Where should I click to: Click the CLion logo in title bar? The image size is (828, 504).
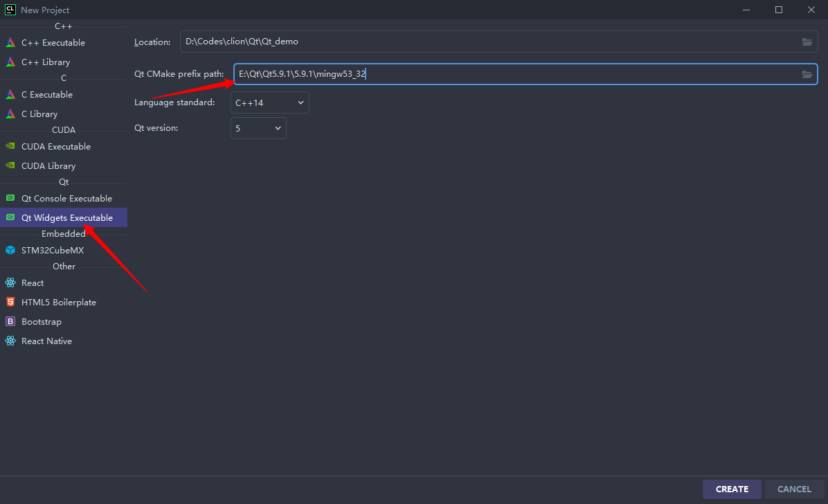tap(10, 10)
